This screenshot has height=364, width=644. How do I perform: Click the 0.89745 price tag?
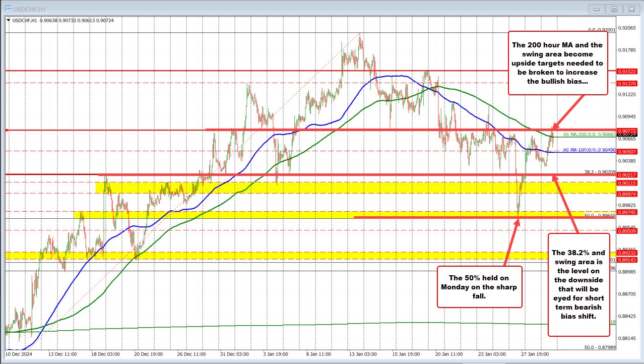(x=627, y=213)
